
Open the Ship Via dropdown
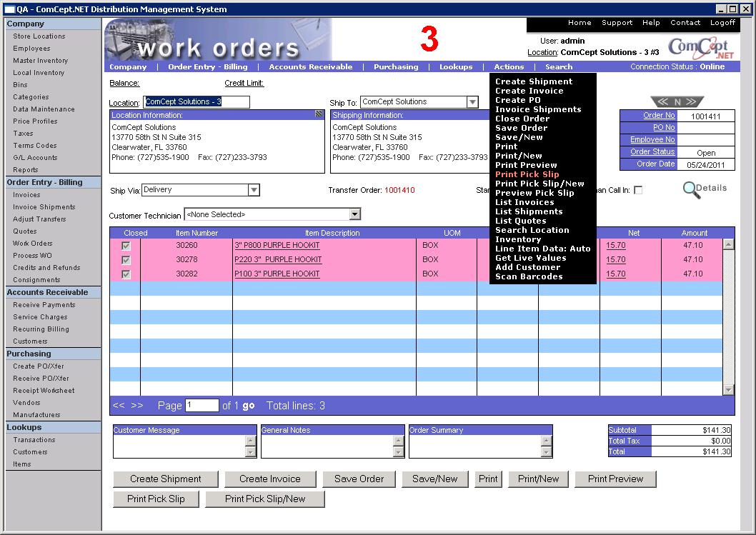[254, 190]
